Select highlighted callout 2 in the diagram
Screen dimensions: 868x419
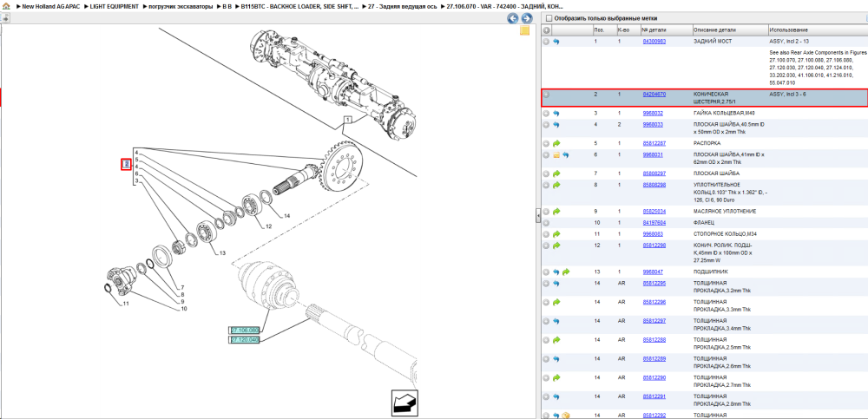pyautogui.click(x=126, y=164)
